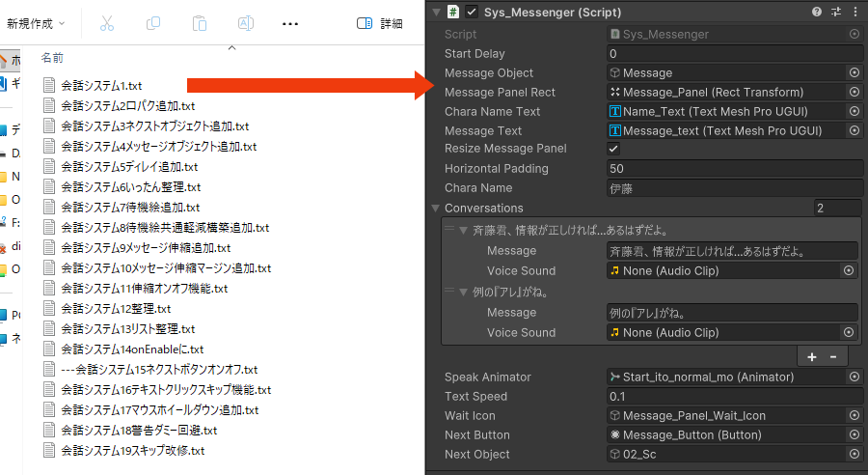The width and height of the screenshot is (868, 475).
Task: Click the Copy icon in Explorer toolbar
Action: pyautogui.click(x=153, y=23)
